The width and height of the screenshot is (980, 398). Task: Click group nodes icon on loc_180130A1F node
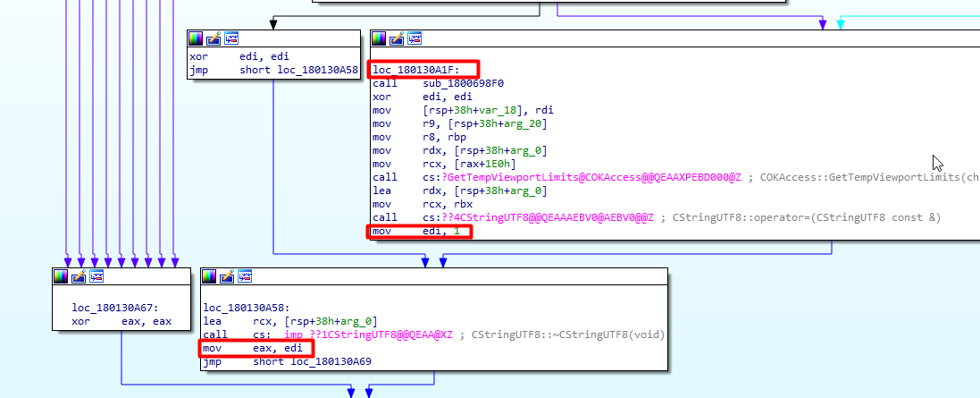[415, 38]
